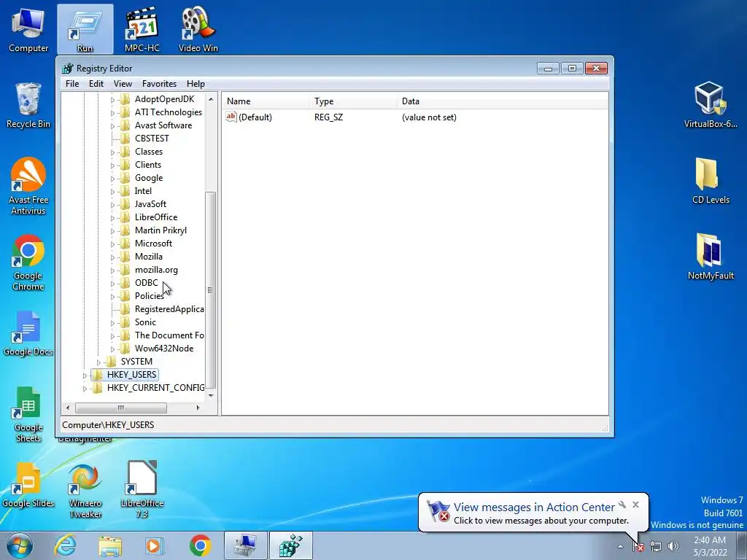This screenshot has height=560, width=747.
Task: Select the ODBC registry key
Action: [x=146, y=283]
